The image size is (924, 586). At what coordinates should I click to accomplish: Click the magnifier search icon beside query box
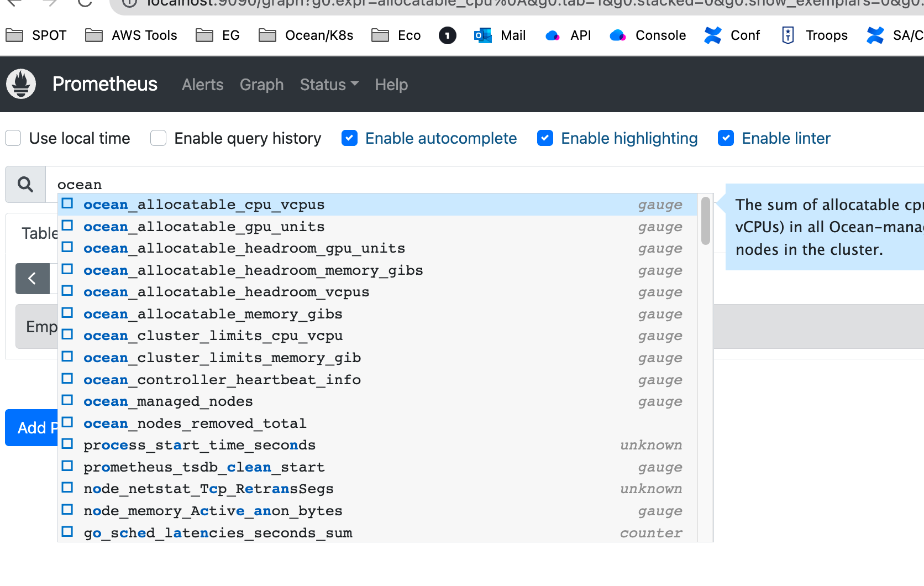[x=25, y=184]
